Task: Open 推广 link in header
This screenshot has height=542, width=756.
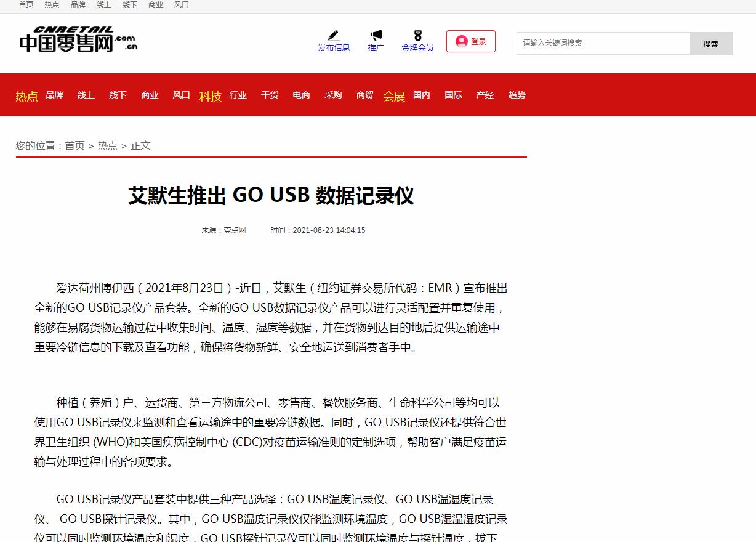Action: (x=376, y=47)
